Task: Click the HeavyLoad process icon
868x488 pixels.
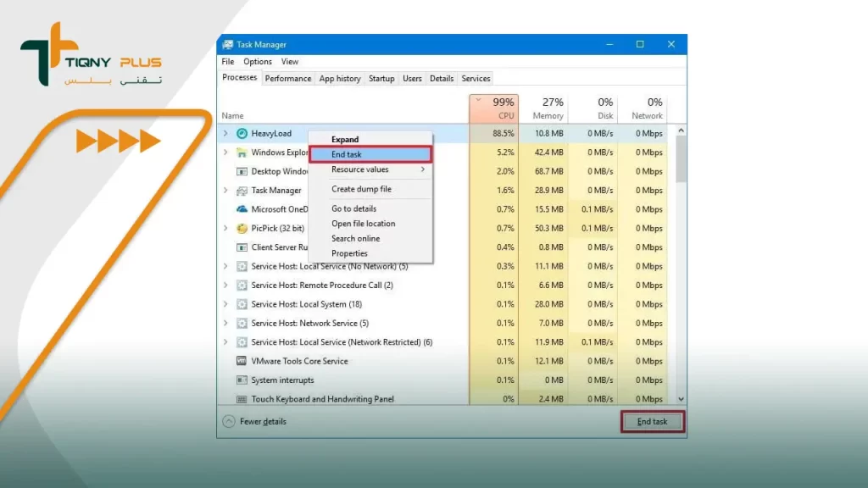Action: pos(242,133)
